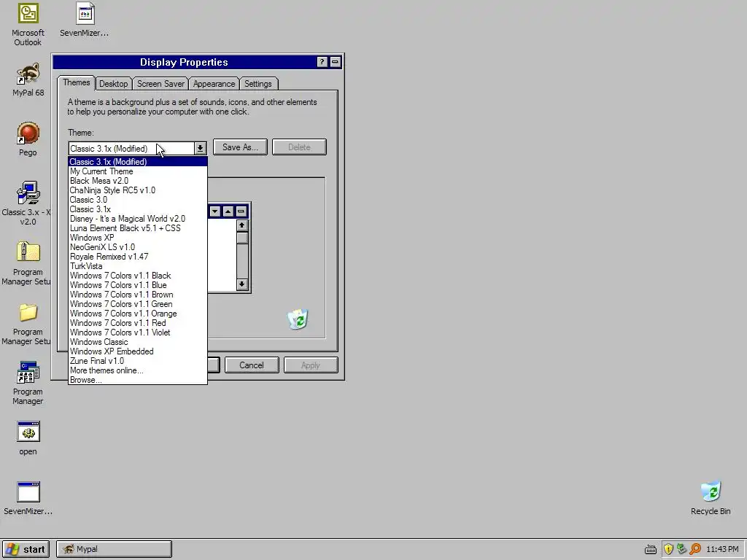Click the yellow security shield tray icon
The width and height of the screenshot is (747, 560).
[668, 549]
